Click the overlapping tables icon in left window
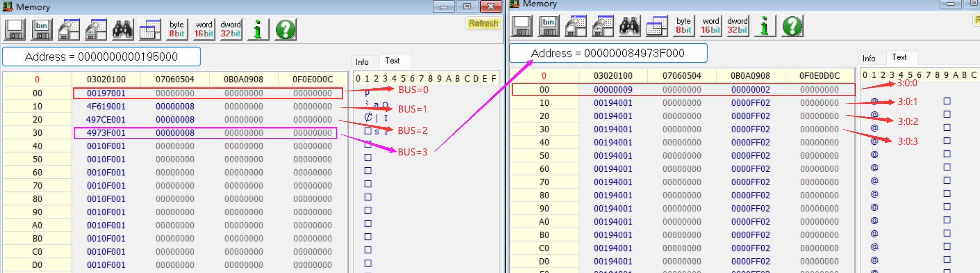 [150, 29]
